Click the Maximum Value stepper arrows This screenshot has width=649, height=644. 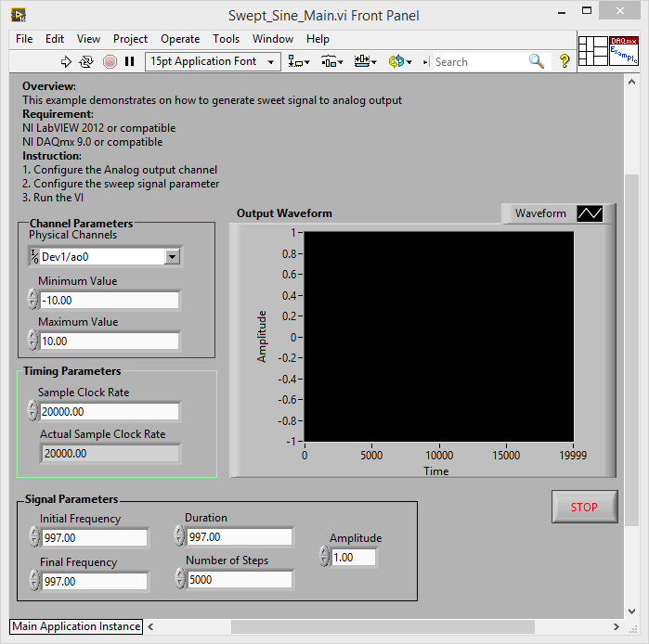[32, 340]
